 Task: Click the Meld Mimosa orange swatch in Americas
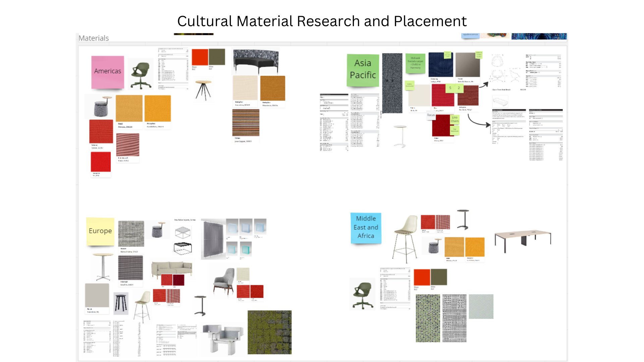(129, 108)
